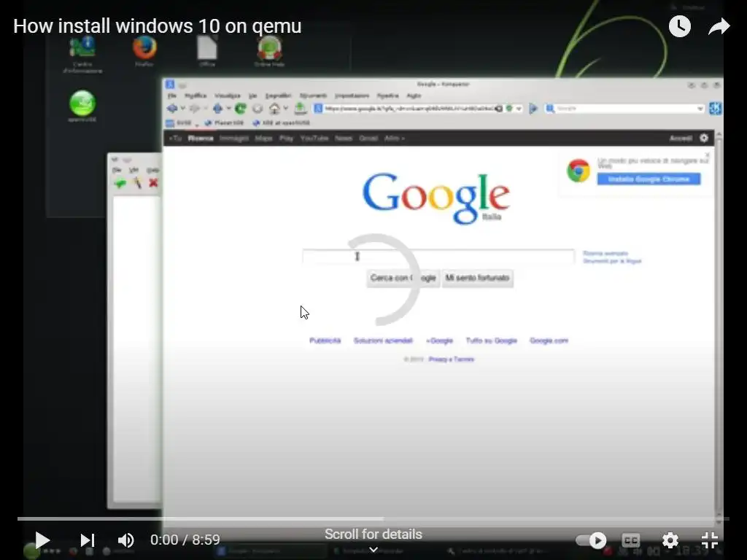Click the Konqueror search bar field
This screenshot has width=747, height=560.
625,109
